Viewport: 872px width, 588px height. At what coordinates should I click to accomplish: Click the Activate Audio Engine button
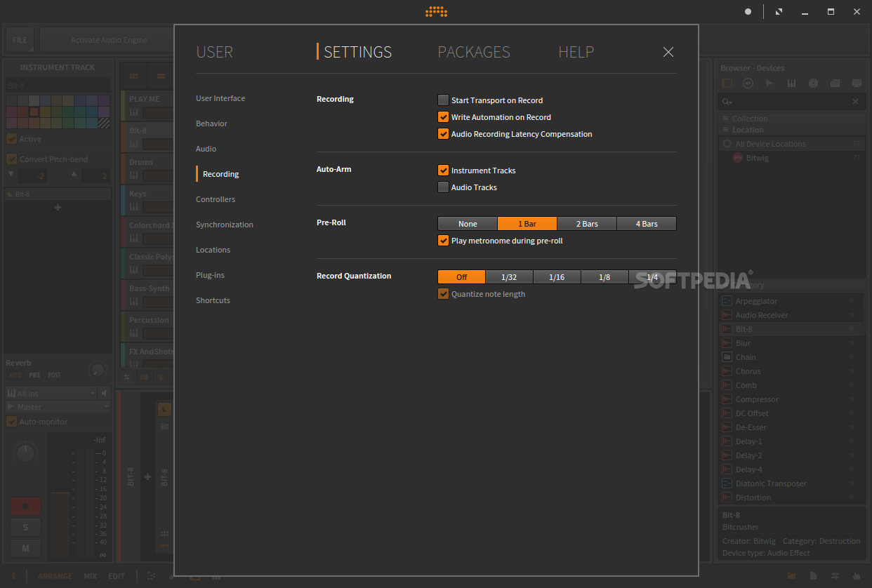click(x=108, y=40)
